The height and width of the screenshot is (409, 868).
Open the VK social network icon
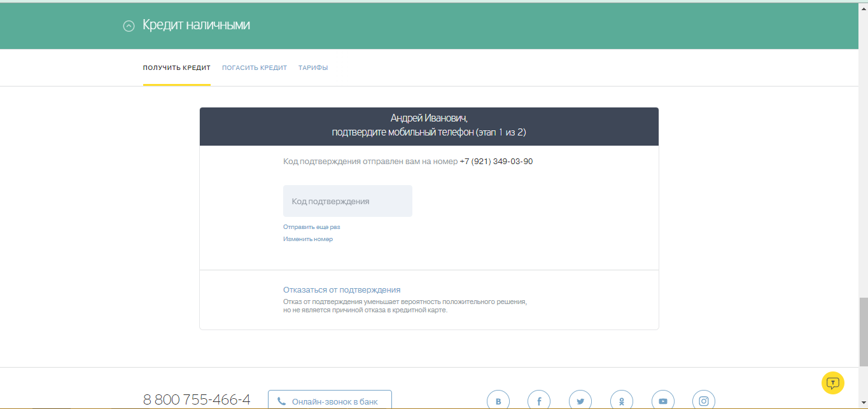(x=498, y=401)
